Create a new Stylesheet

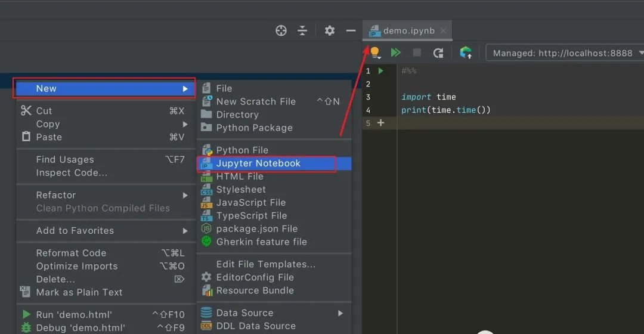coord(274,190)
